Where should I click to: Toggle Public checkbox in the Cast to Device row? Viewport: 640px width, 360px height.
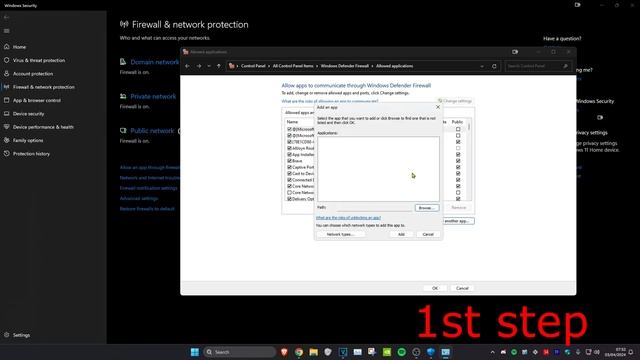click(x=458, y=173)
